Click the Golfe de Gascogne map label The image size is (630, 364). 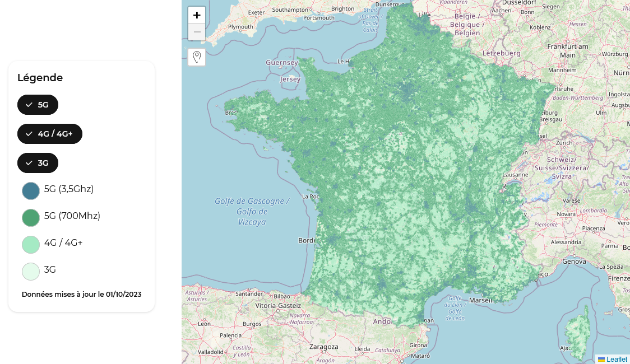252,212
